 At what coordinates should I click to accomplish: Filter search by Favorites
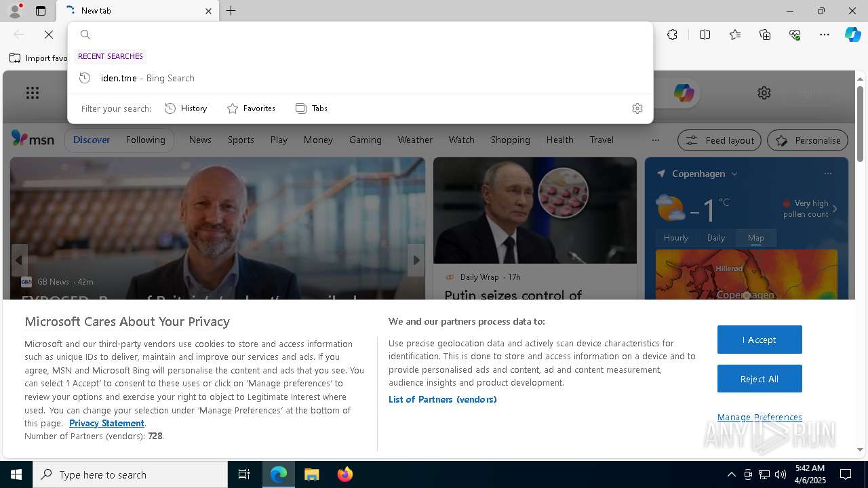click(251, 108)
